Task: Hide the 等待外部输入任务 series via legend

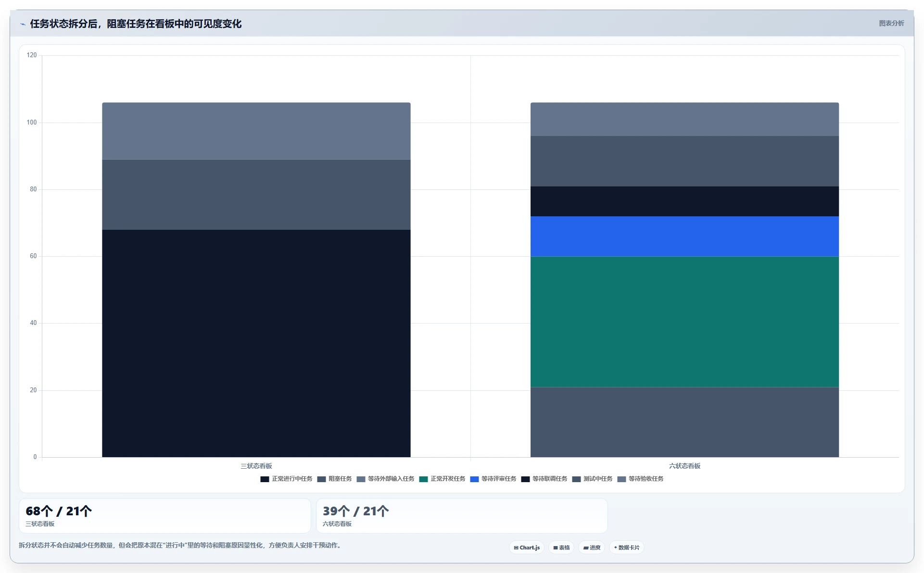Action: [385, 479]
